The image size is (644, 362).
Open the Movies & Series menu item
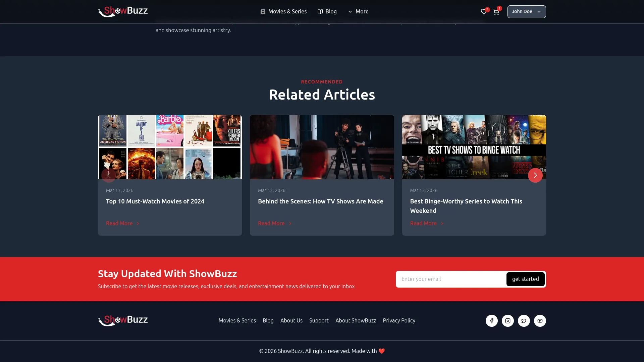point(283,11)
